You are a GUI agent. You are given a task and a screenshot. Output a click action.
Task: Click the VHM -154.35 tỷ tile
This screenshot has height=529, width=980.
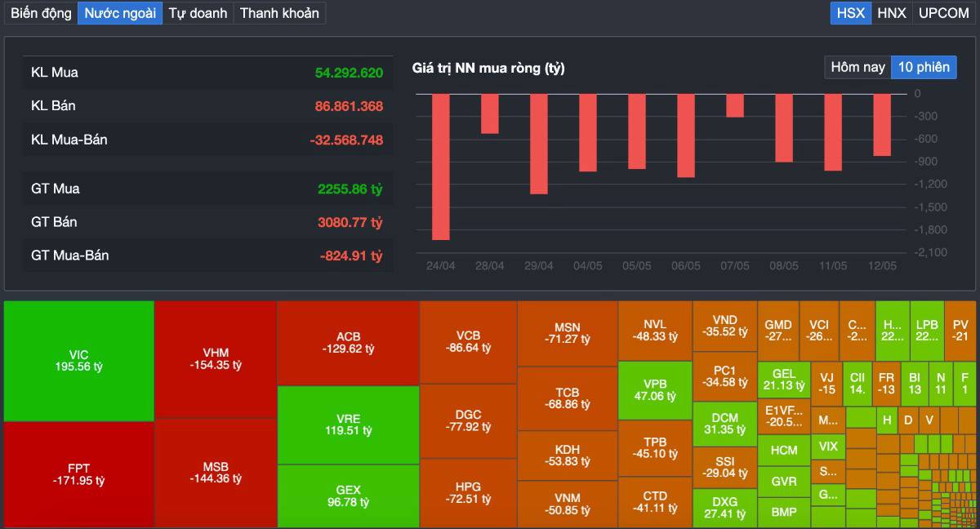pos(216,359)
